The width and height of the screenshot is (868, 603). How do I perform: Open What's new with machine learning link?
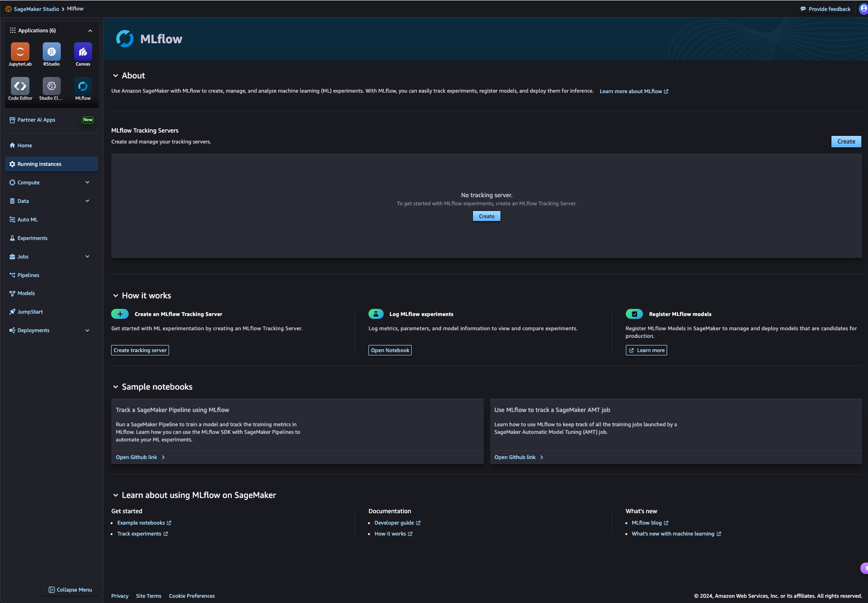[676, 534]
